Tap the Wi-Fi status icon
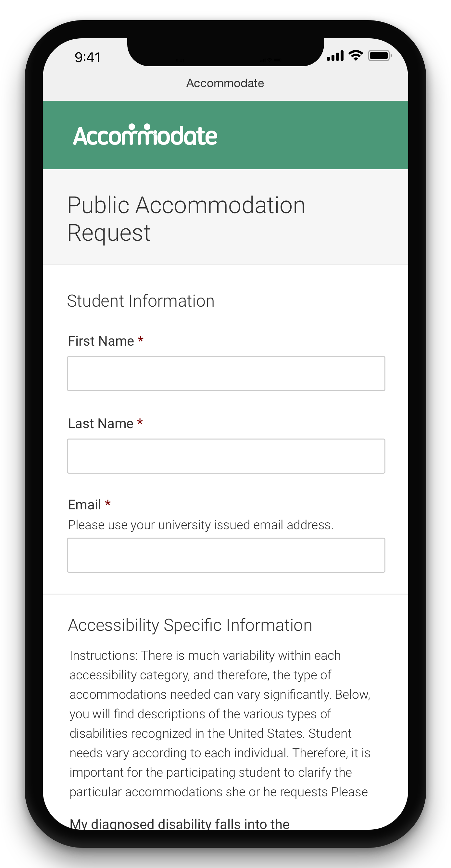 click(x=356, y=56)
